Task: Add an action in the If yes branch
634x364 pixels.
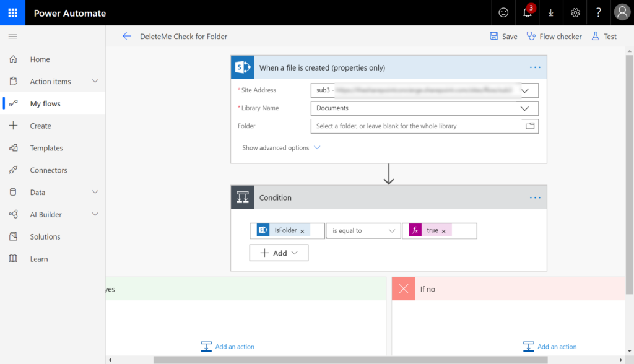Action: [228, 347]
